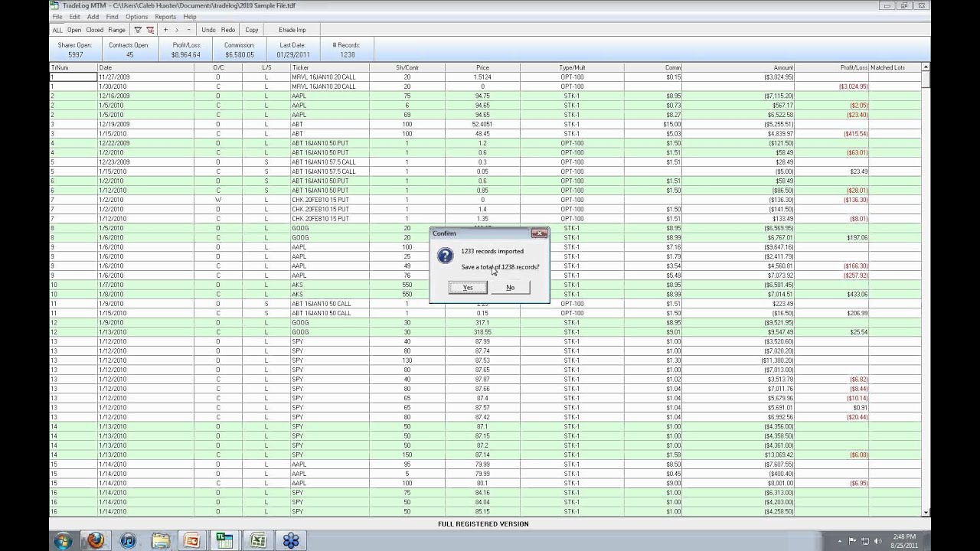980x551 pixels.
Task: Switch to Excel in the taskbar
Action: tap(257, 540)
